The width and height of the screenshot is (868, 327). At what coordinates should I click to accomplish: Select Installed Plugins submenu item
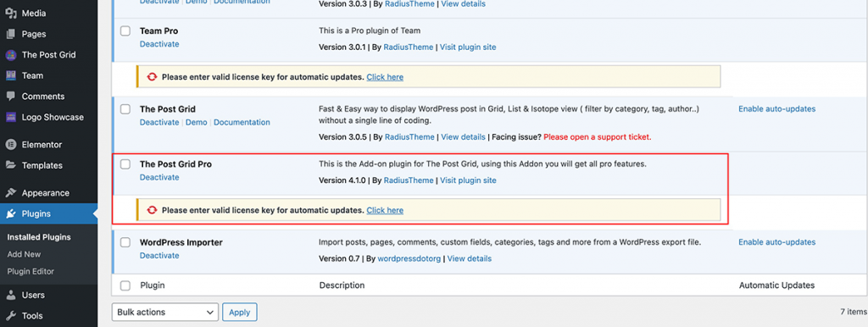(39, 237)
